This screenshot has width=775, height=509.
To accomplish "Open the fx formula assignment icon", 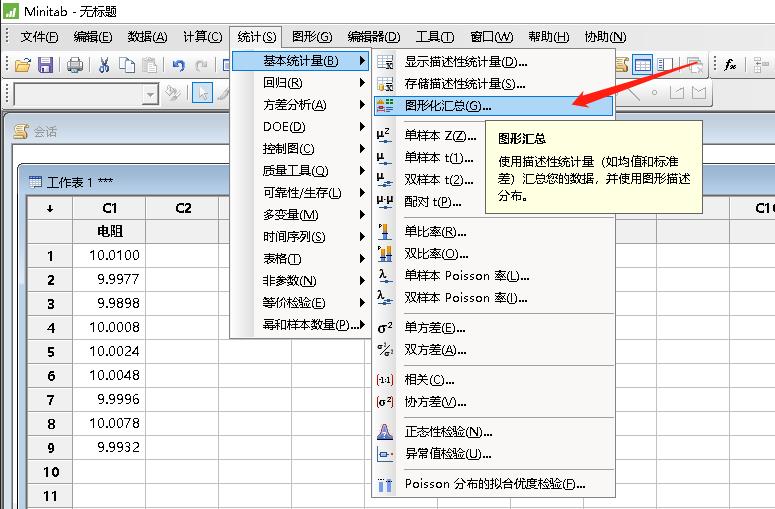I will coord(730,65).
